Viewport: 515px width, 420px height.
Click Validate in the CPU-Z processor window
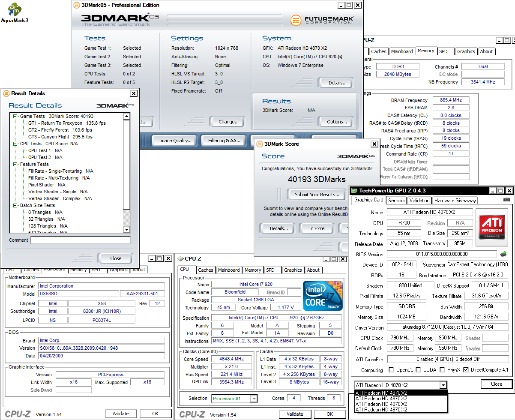pos(295,414)
